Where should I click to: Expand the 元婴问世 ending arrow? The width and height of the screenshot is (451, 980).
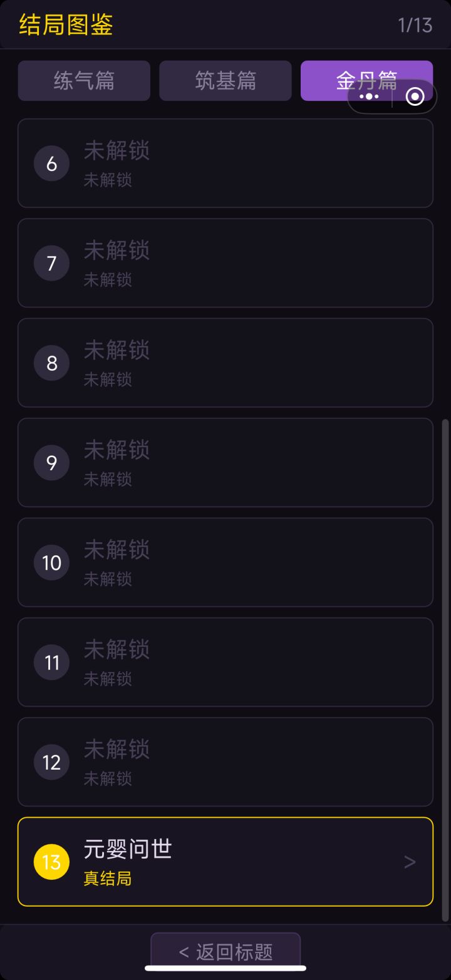click(410, 862)
